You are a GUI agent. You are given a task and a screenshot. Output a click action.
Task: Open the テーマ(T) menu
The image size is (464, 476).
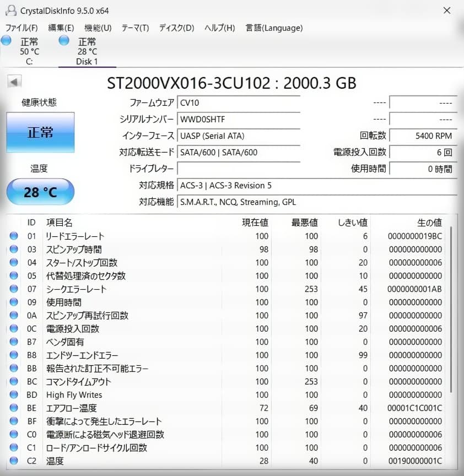pos(135,28)
